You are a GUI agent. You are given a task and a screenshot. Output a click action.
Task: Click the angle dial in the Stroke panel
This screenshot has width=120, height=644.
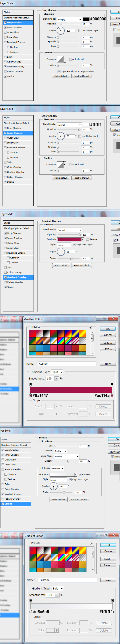(x=54, y=486)
